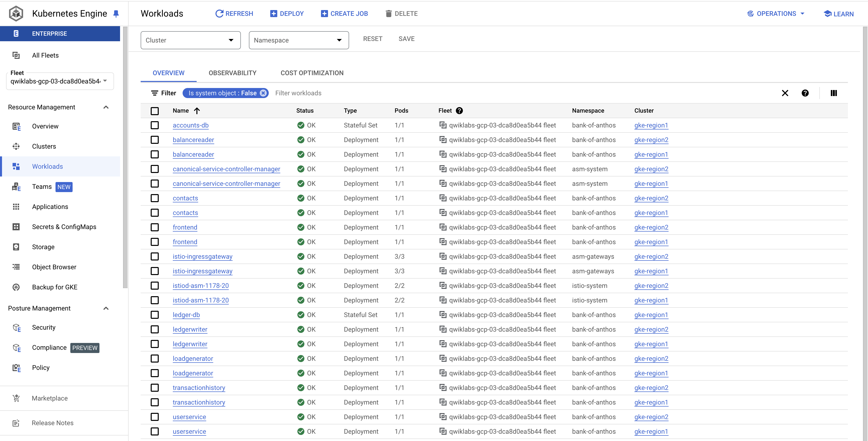Click the Workloads sidebar icon
868x441 pixels.
(x=16, y=166)
